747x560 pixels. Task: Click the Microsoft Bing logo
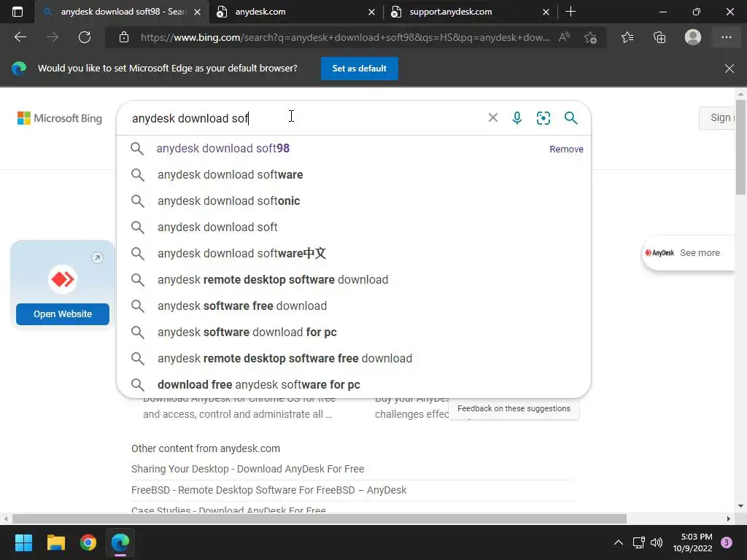click(60, 118)
